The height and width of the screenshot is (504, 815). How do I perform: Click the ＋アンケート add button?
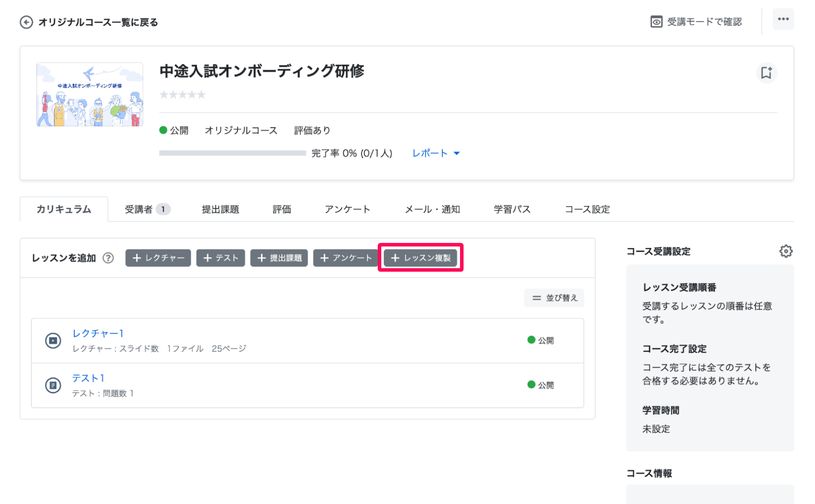click(x=346, y=258)
